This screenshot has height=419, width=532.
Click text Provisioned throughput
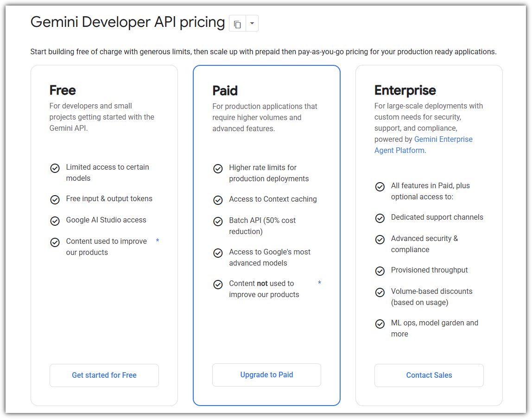[429, 270]
